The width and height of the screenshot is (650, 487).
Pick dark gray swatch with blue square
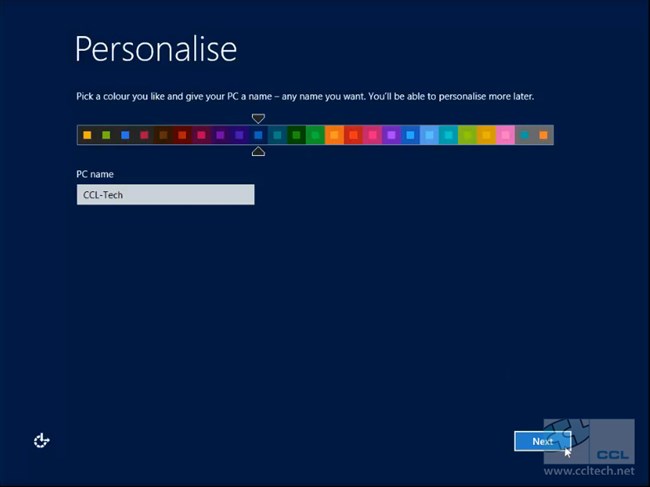click(125, 135)
